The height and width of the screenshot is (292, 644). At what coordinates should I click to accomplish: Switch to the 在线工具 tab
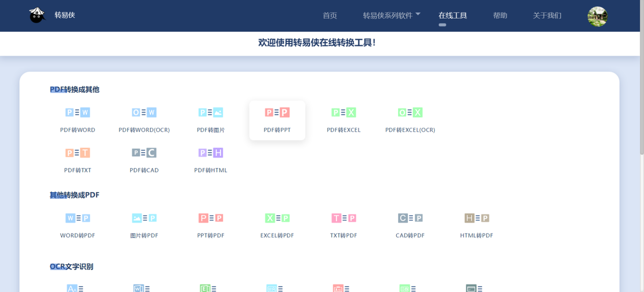point(453,16)
